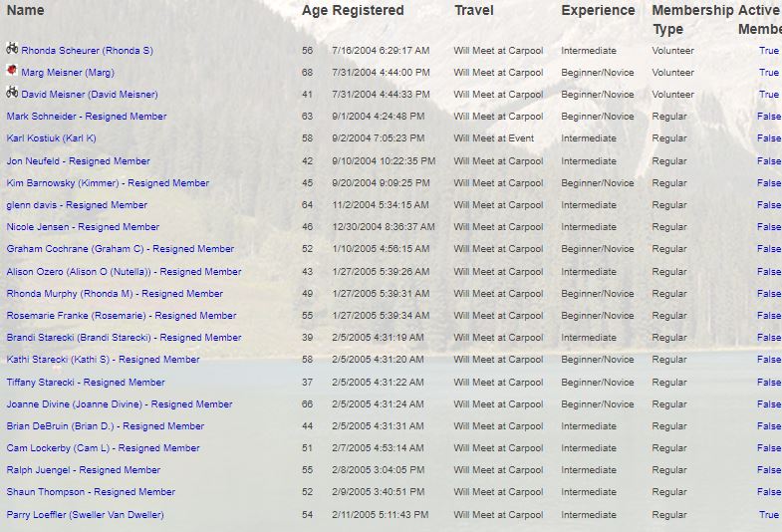Select 'Will Meet at Event' travel cell
782x532 pixels.
click(x=494, y=138)
